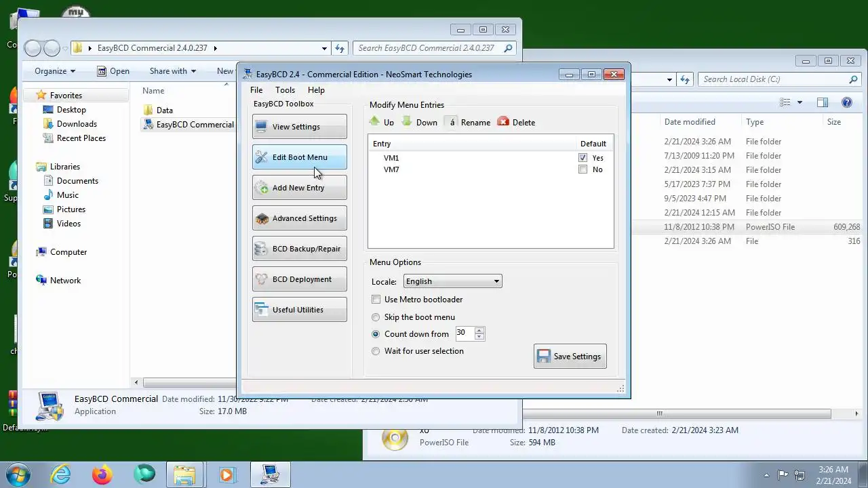The image size is (868, 488).
Task: Open View Settings in EasyBCD Toolbox
Action: click(x=299, y=127)
